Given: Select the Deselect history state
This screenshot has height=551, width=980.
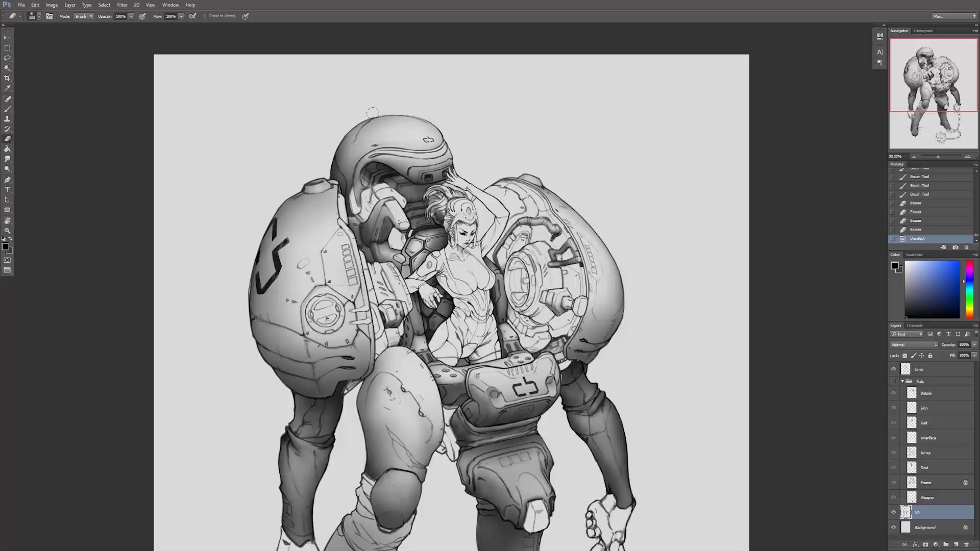Looking at the screenshot, I should coord(917,238).
